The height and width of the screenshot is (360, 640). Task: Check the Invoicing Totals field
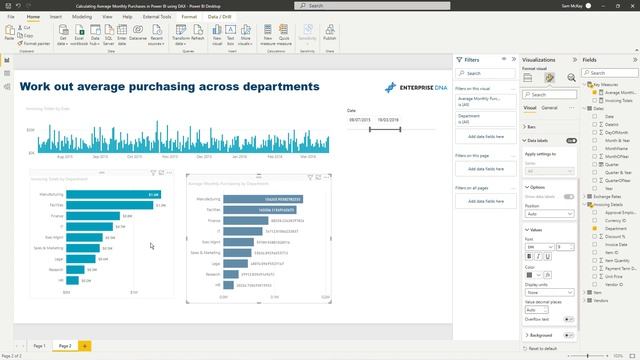point(594,100)
